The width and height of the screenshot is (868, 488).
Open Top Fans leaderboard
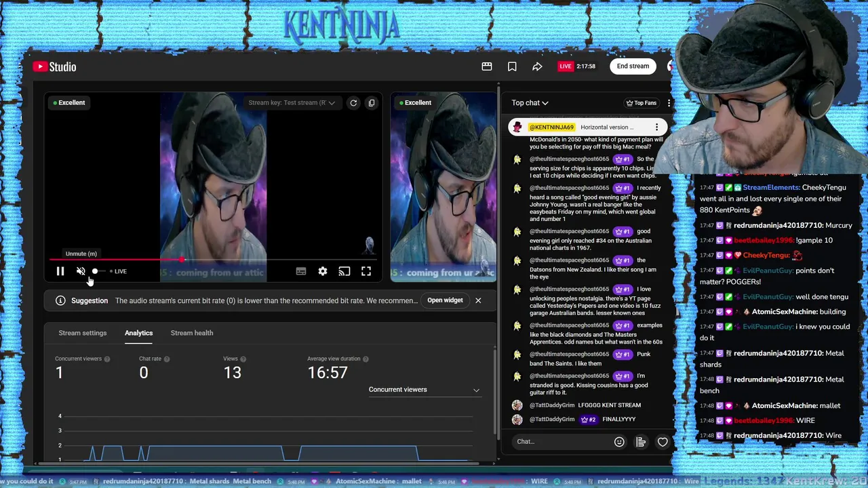[641, 103]
